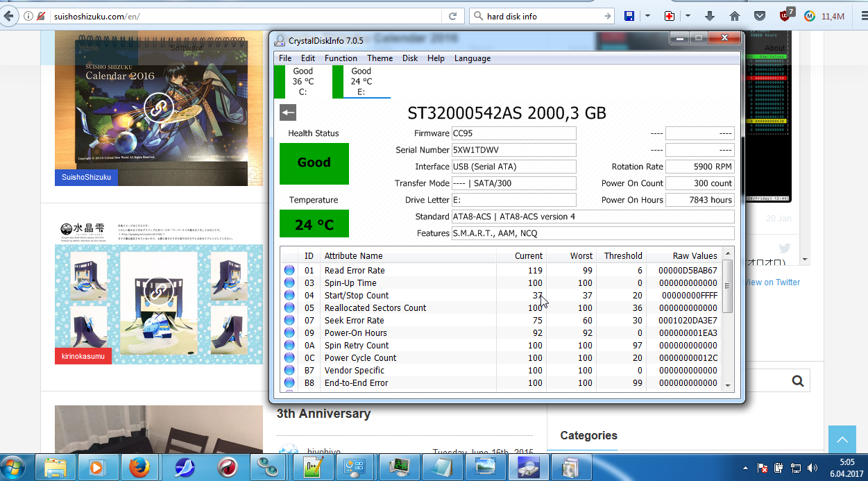Click the search magnifier icon on webpage
868x481 pixels.
coord(797,380)
